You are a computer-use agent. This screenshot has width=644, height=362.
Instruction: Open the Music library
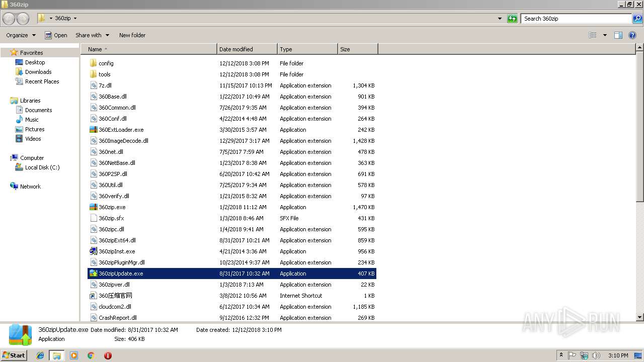click(32, 120)
